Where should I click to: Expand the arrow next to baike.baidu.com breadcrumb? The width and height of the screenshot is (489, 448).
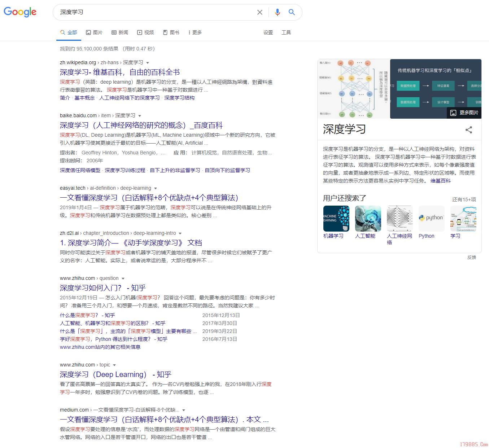pyautogui.click(x=140, y=115)
